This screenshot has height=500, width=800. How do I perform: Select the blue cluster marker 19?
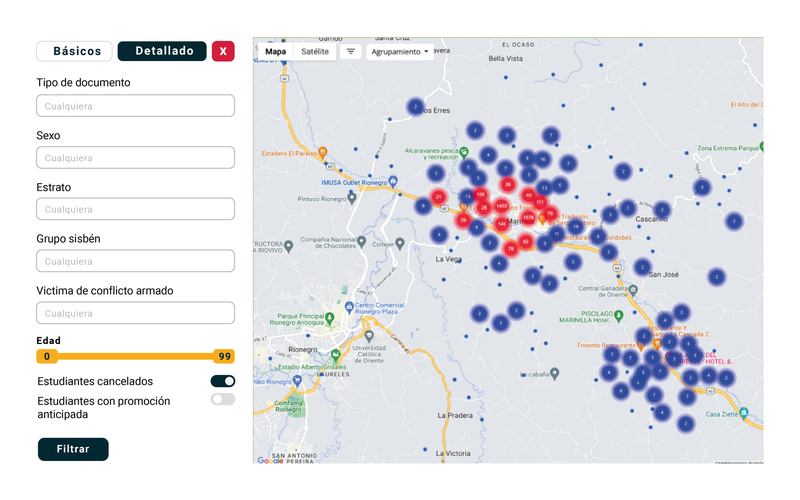[576, 226]
